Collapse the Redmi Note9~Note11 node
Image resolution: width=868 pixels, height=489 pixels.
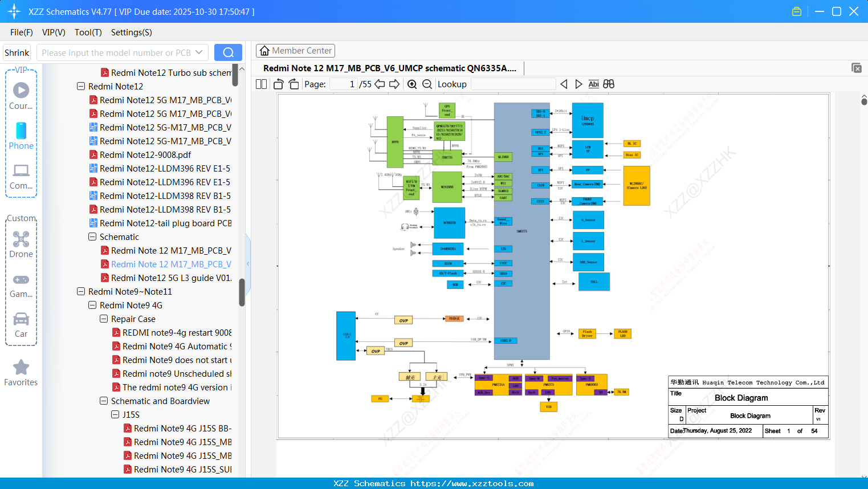pyautogui.click(x=81, y=291)
